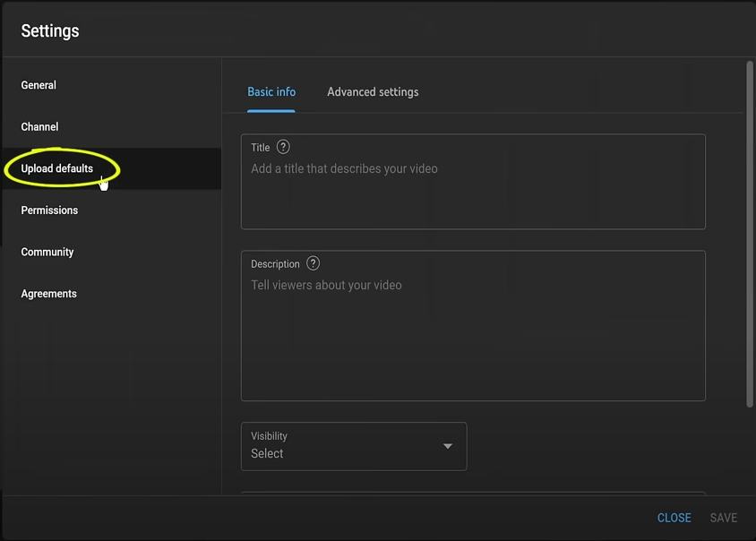This screenshot has width=756, height=541.
Task: Open General settings in the sidebar
Action: click(39, 85)
